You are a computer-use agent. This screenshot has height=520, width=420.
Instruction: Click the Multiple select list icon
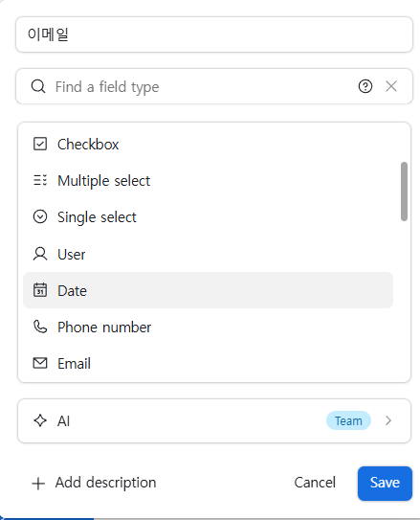(40, 180)
